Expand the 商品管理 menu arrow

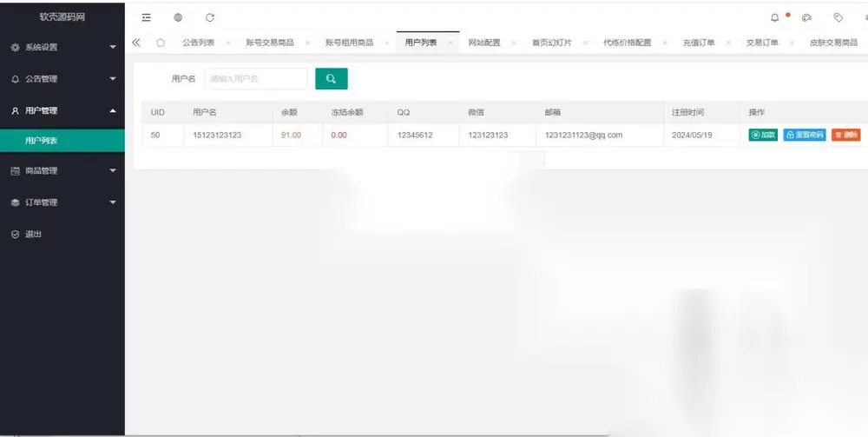tap(113, 171)
